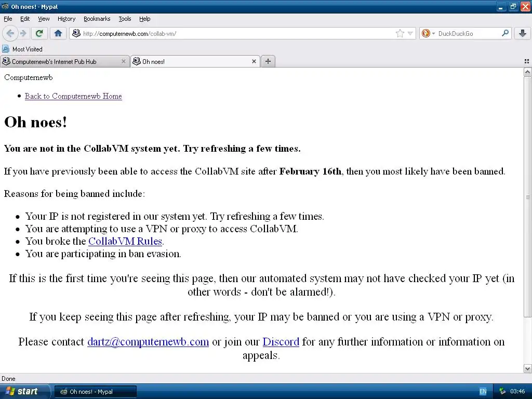
Task: Click the site identity icon in the address bar
Action: click(x=76, y=33)
